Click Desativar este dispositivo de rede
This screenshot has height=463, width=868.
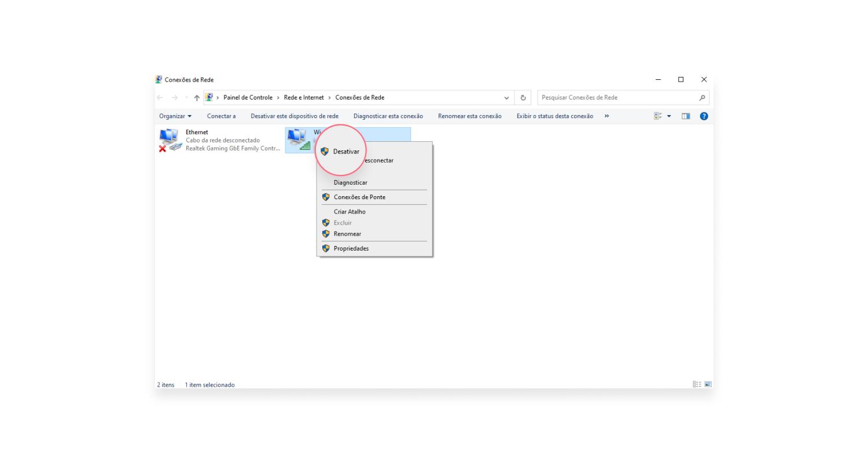(295, 116)
